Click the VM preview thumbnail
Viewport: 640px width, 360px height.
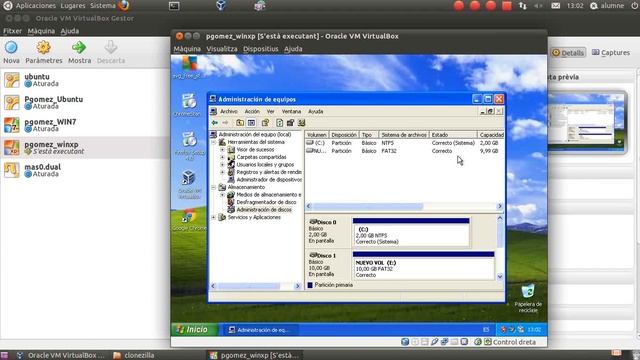pyautogui.click(x=586, y=122)
